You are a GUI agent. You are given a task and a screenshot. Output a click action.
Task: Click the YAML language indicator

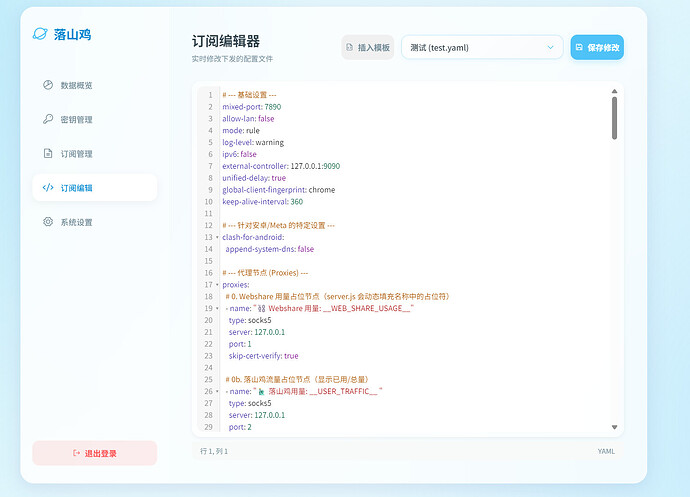click(x=606, y=451)
